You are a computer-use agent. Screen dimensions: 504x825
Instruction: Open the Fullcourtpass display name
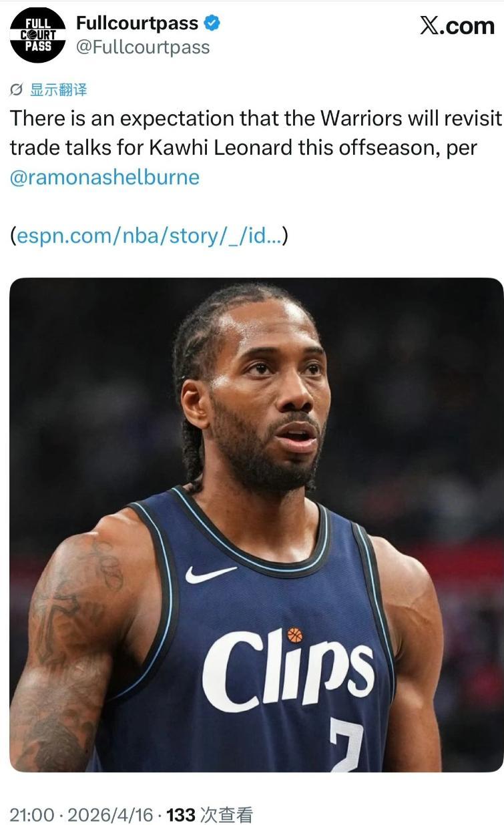pyautogui.click(x=138, y=23)
